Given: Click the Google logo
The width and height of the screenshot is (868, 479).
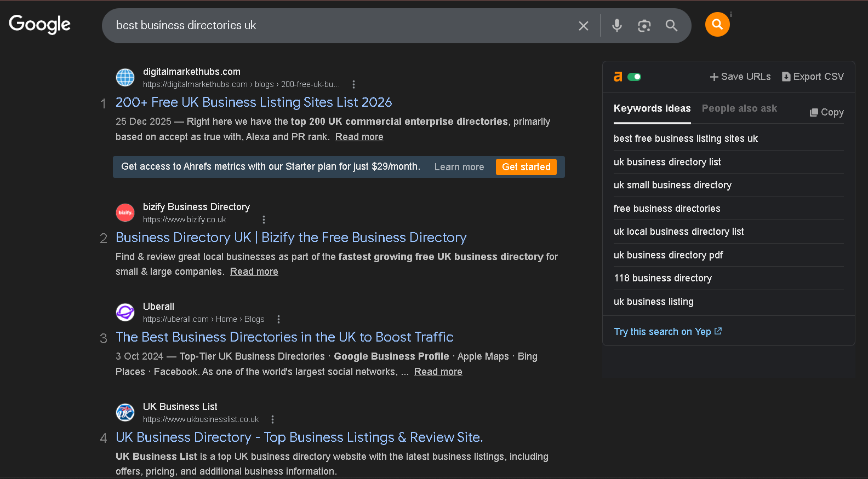Looking at the screenshot, I should [40, 25].
